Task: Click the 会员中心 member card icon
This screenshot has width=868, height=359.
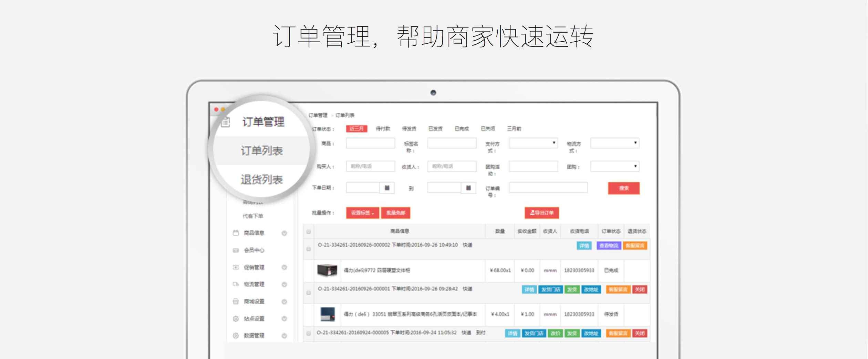Action: click(x=236, y=250)
